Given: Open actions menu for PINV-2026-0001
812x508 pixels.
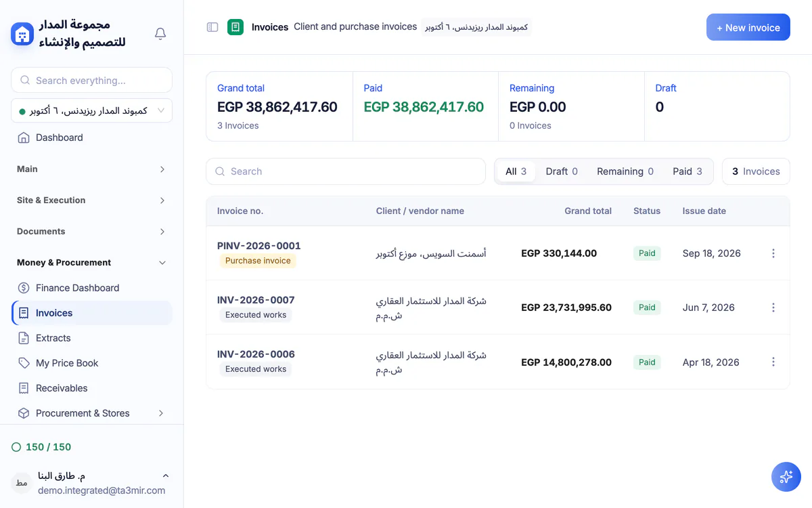Looking at the screenshot, I should point(773,253).
